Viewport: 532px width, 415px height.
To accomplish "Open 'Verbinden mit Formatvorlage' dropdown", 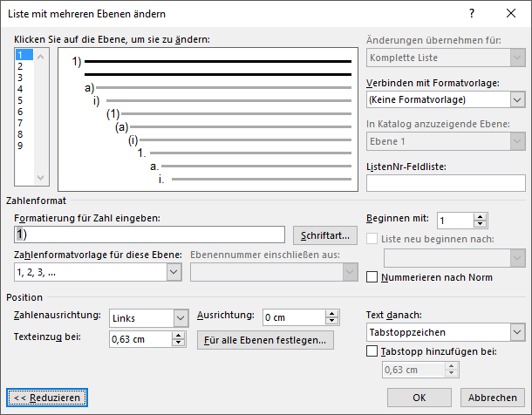I will (517, 100).
